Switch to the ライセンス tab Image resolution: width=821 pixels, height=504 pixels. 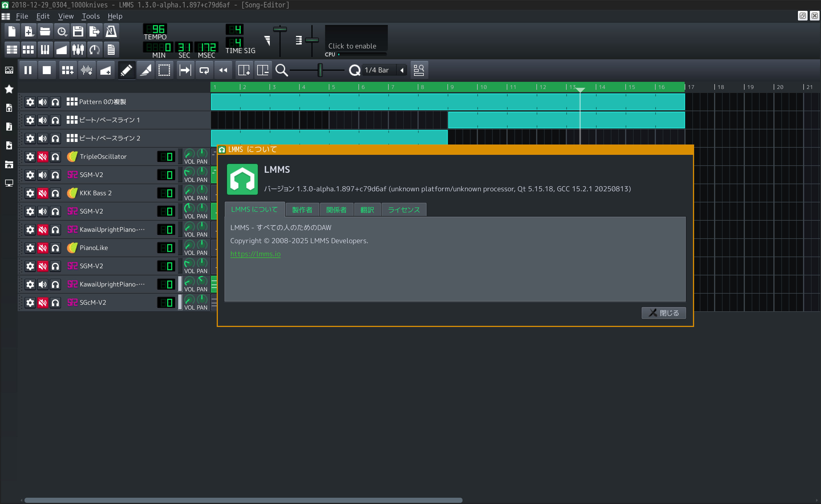click(x=404, y=210)
